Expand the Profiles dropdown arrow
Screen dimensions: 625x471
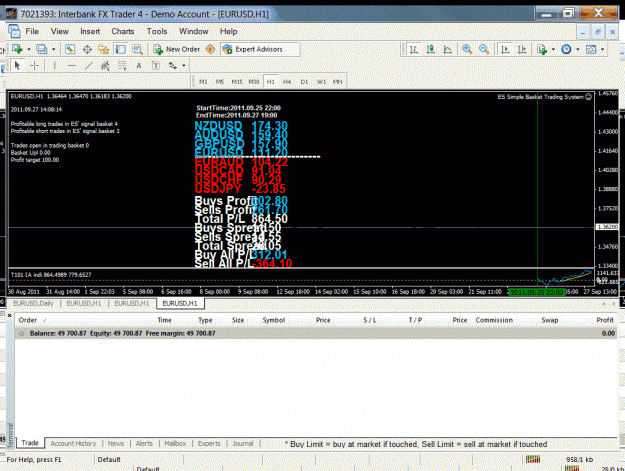click(53, 49)
